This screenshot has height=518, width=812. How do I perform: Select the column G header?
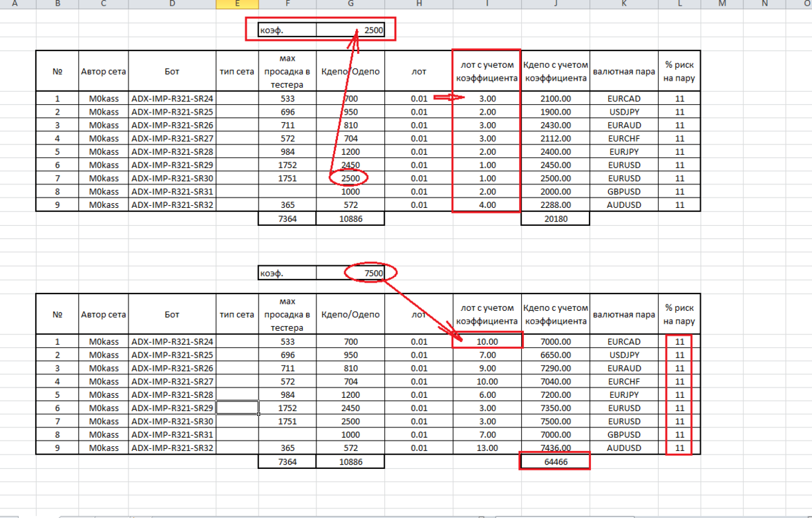pos(350,4)
